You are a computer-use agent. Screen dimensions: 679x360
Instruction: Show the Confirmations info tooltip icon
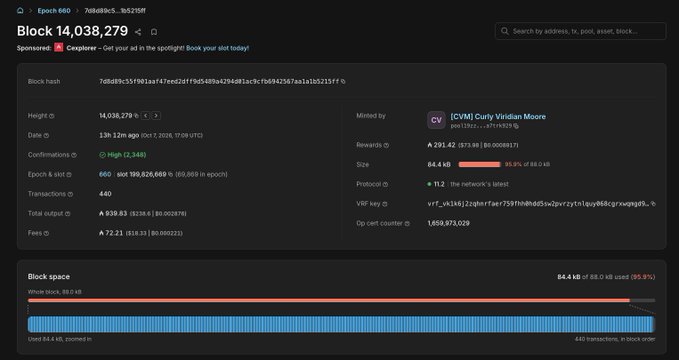(74, 155)
